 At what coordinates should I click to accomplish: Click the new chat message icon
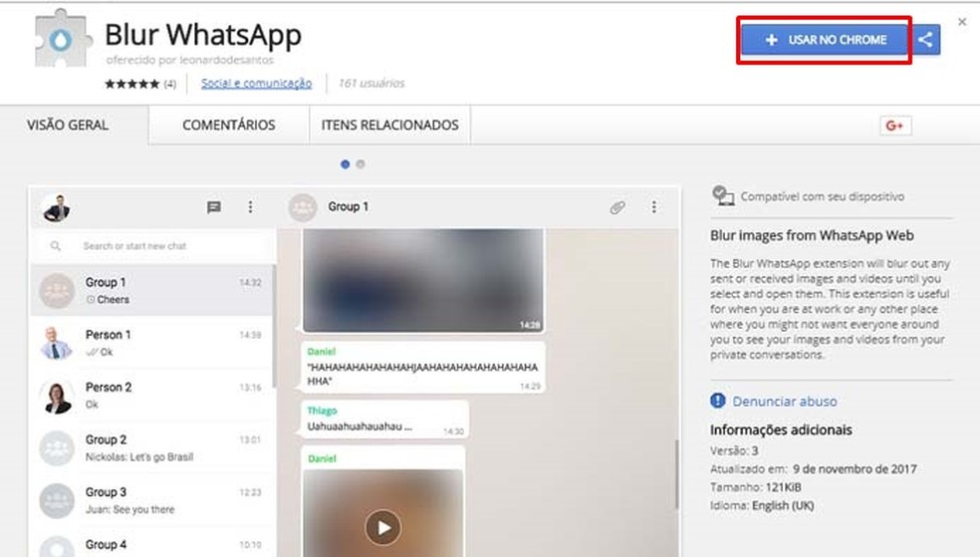tap(214, 207)
